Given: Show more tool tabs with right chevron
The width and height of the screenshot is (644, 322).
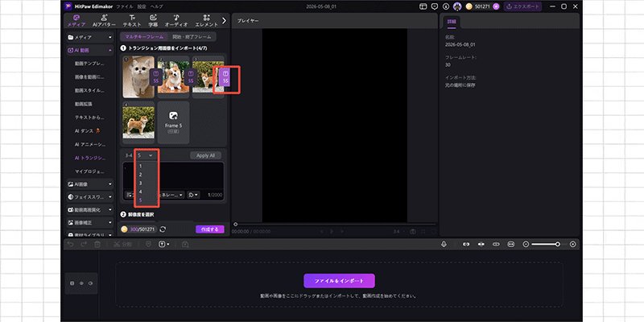Looking at the screenshot, I should (224, 21).
